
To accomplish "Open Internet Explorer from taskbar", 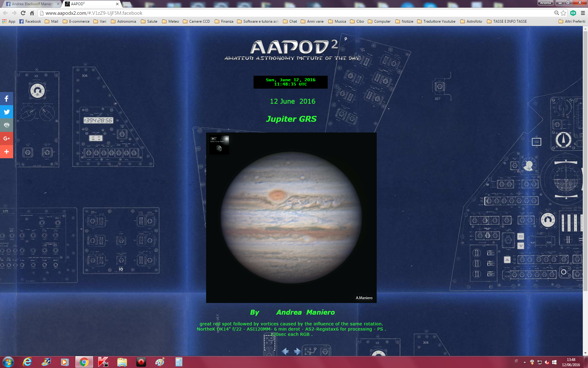I will [x=27, y=362].
